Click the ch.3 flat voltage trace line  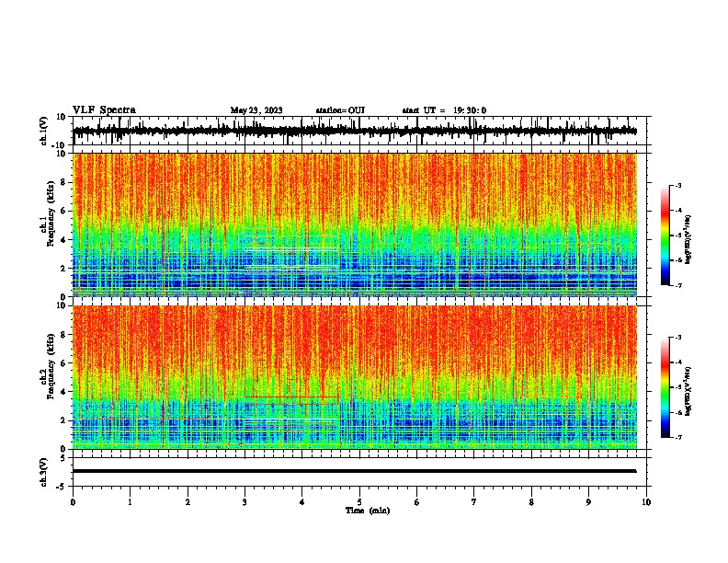[x=355, y=471]
